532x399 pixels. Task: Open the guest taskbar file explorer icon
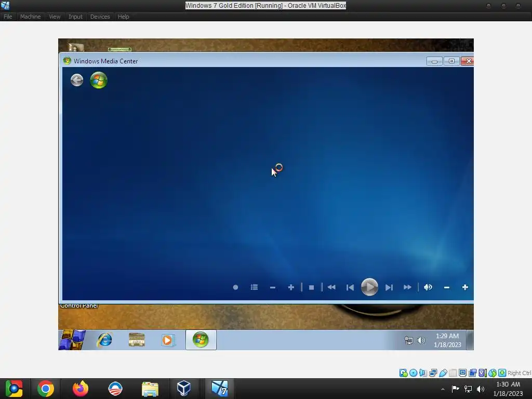(137, 340)
